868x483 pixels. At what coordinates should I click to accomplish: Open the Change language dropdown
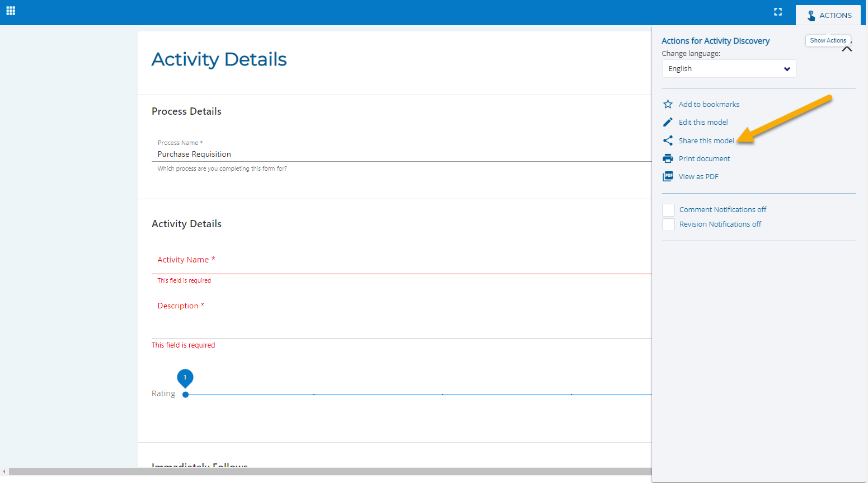pos(729,69)
